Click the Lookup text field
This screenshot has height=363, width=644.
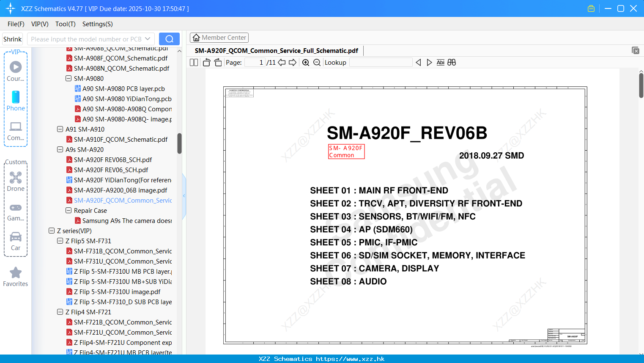click(381, 63)
